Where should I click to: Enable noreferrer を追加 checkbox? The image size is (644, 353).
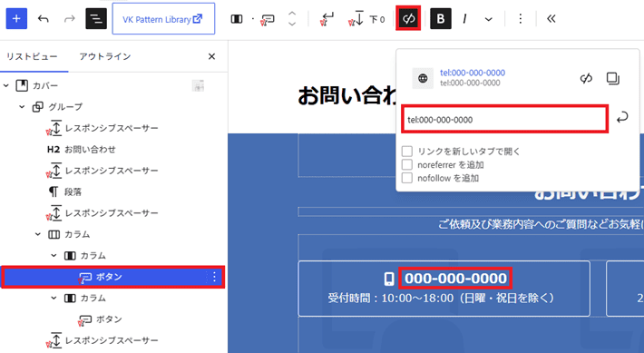(x=407, y=165)
